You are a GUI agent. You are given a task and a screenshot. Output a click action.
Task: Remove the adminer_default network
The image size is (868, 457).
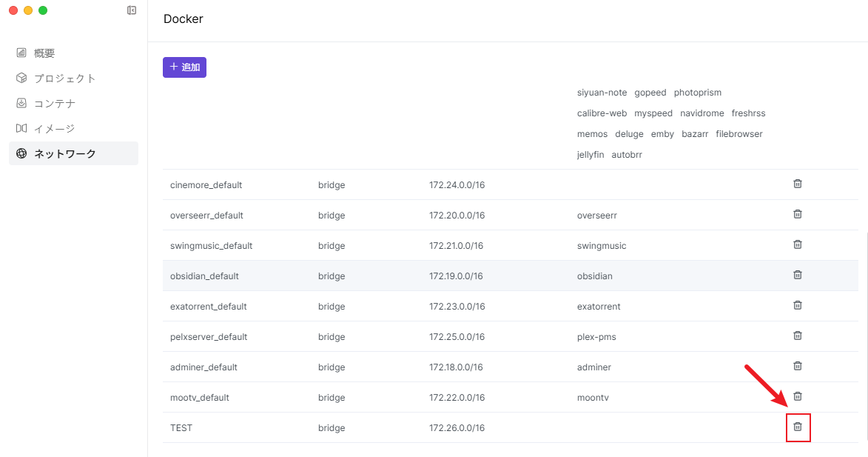pyautogui.click(x=798, y=366)
